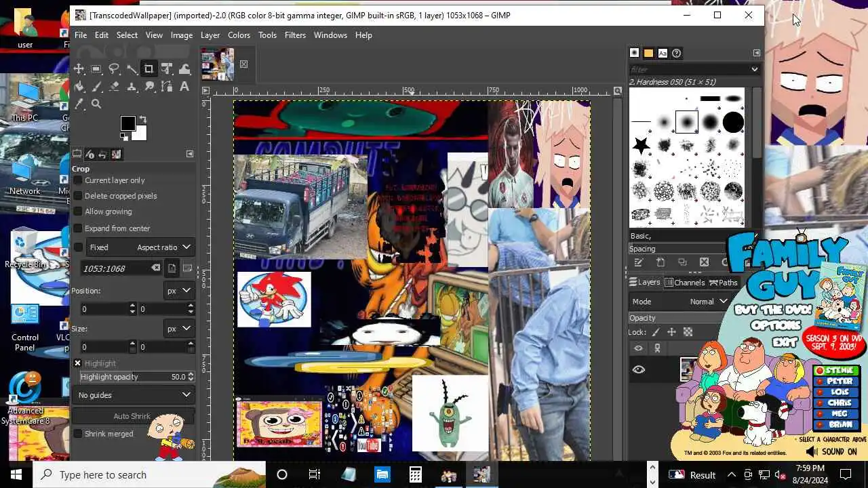
Task: Open the Tool Options tab icon
Action: [77, 155]
